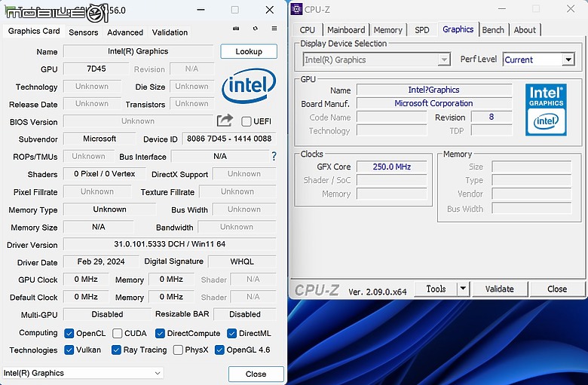
Task: Click the Bus Interface question mark icon
Action: [274, 156]
